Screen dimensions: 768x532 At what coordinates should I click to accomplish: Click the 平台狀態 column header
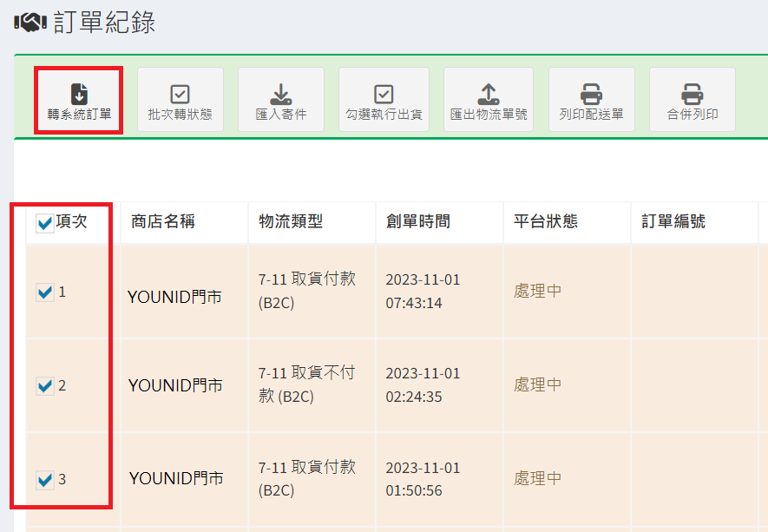(546, 222)
